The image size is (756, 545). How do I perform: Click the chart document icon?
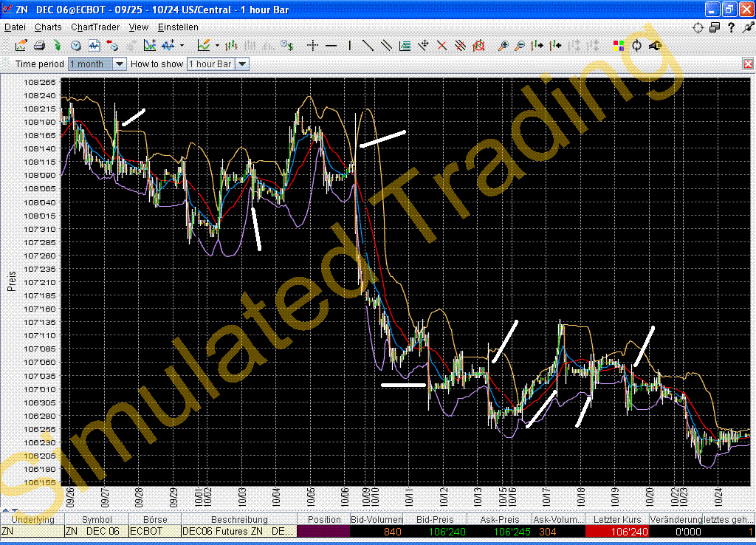[94, 46]
